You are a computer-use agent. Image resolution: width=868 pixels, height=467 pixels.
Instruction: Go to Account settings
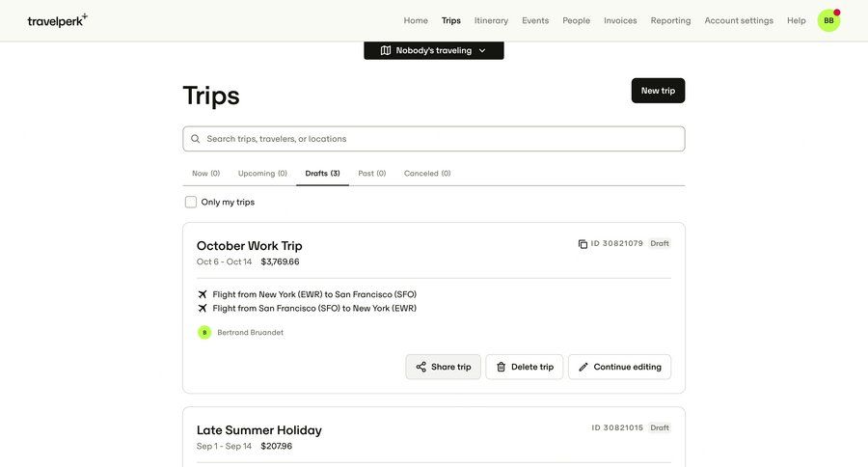pyautogui.click(x=739, y=20)
